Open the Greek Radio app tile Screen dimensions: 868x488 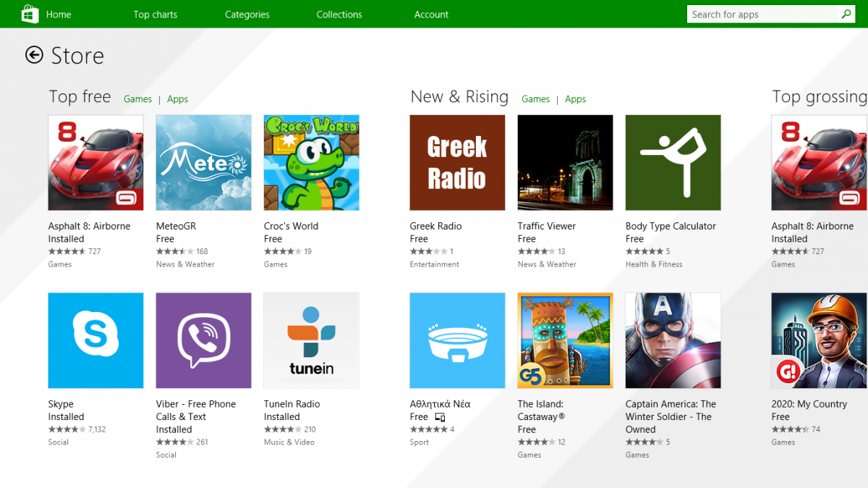click(457, 163)
